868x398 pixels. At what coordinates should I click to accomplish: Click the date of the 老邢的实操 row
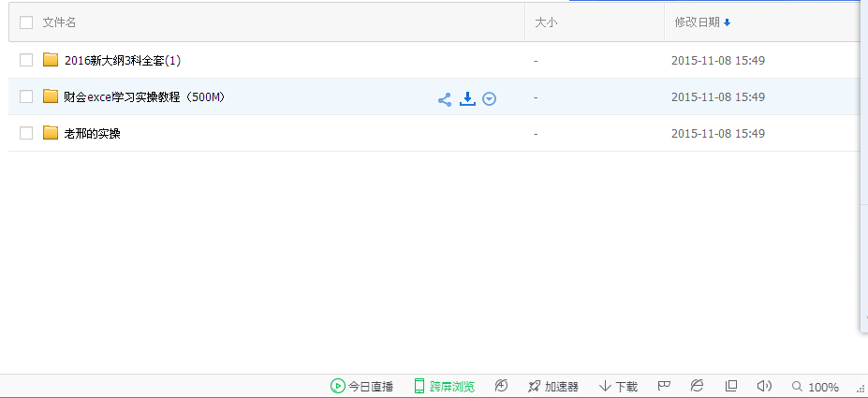coord(718,133)
